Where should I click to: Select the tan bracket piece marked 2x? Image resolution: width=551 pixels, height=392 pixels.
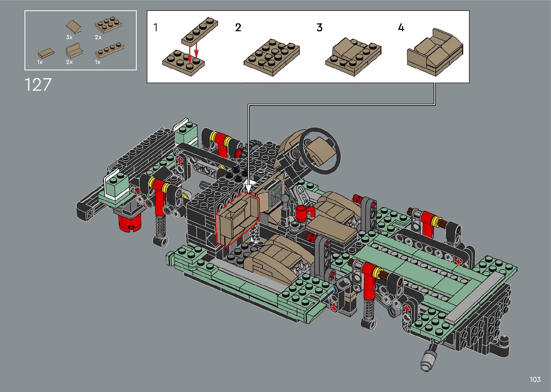[74, 51]
